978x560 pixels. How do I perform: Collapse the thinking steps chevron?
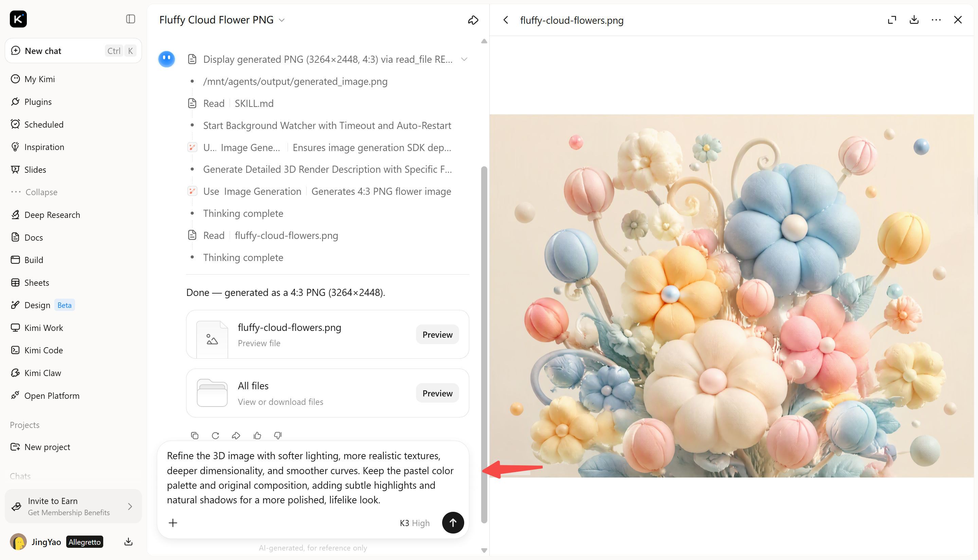point(464,59)
